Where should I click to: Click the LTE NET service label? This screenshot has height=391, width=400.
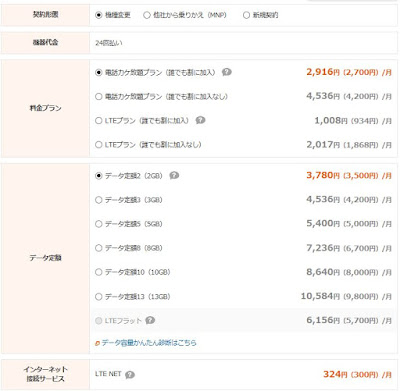tap(108, 374)
